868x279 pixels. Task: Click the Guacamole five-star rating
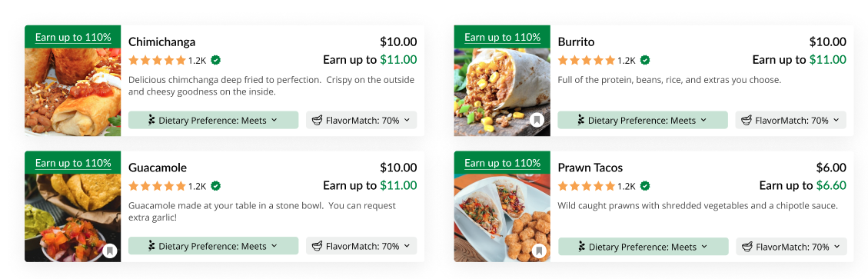(157, 186)
